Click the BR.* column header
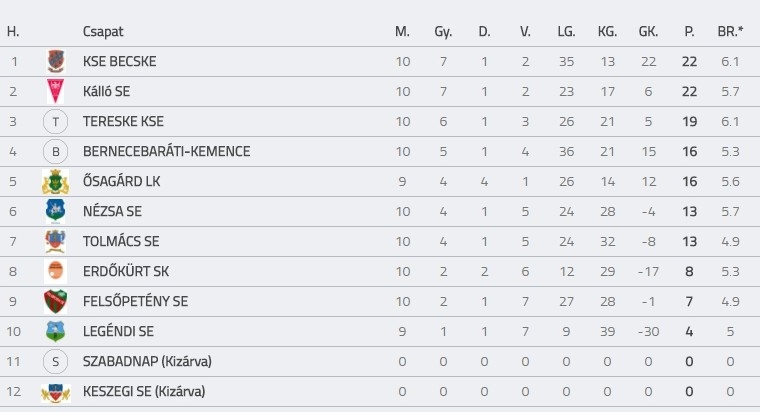 pyautogui.click(x=730, y=32)
